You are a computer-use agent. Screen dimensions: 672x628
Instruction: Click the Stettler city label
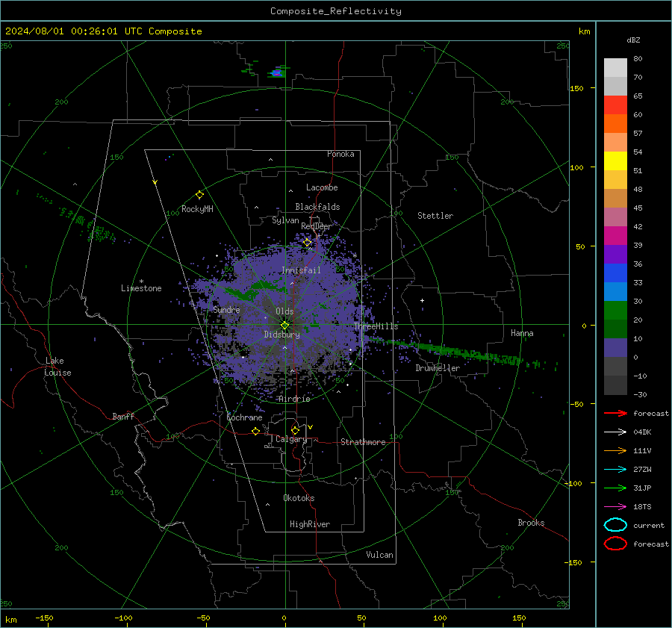coord(435,216)
